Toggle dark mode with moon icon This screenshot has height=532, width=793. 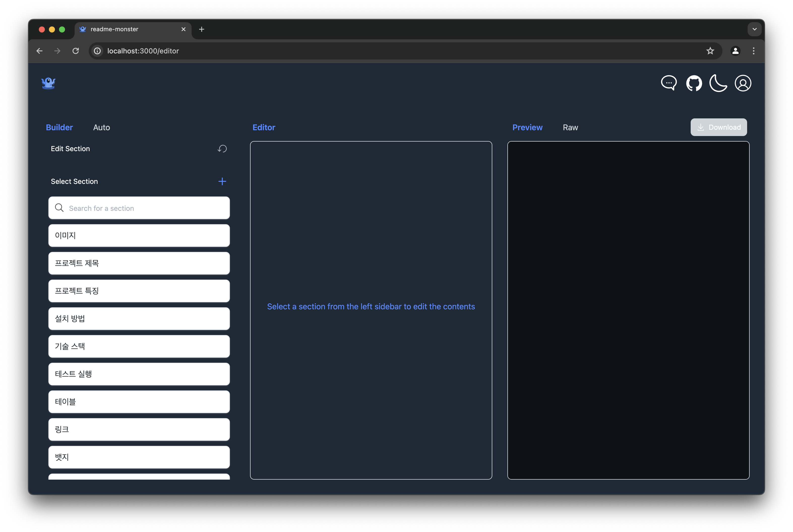click(x=718, y=83)
